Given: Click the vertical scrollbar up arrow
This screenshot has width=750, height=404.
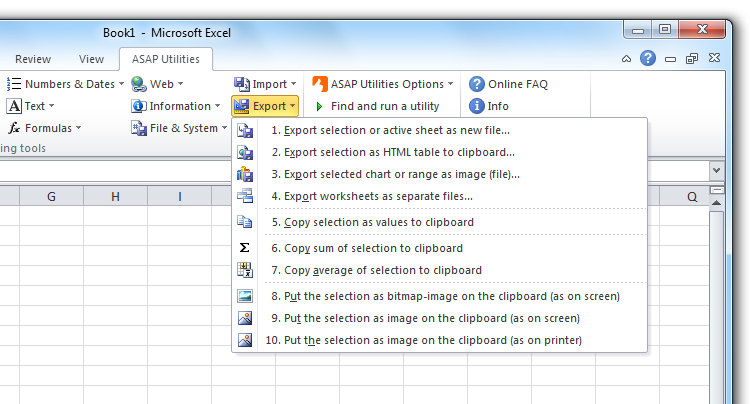Looking at the screenshot, I should (x=716, y=203).
